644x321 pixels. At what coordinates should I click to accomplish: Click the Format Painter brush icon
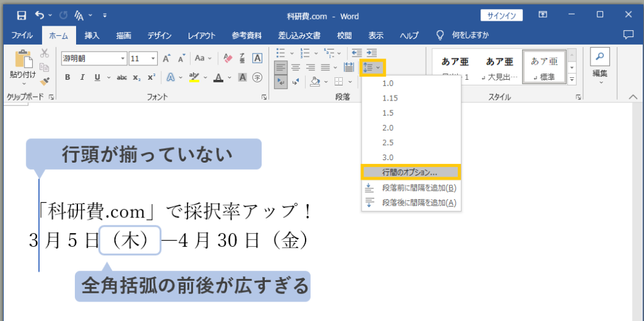[45, 80]
